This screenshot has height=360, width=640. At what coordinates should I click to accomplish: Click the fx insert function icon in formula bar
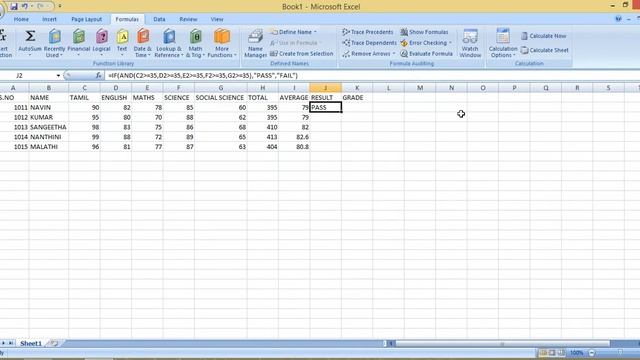pos(98,76)
